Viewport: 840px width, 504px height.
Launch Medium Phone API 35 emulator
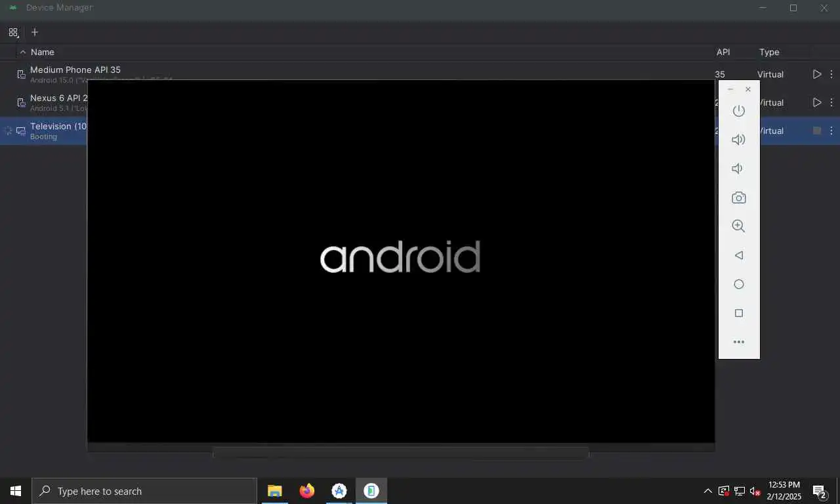coord(817,74)
